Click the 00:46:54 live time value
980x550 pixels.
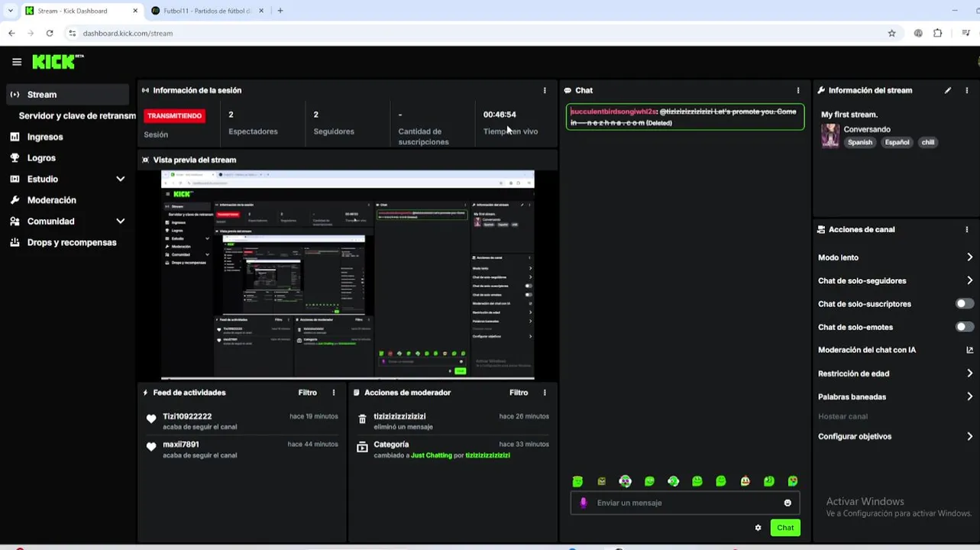(500, 115)
